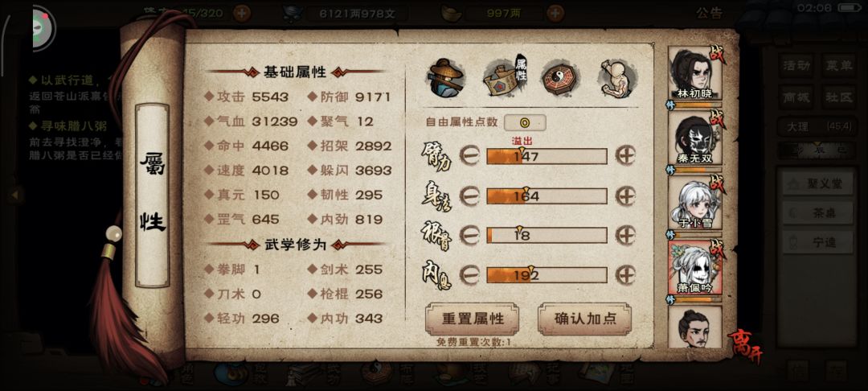Click the 内息 attribute progress bar
Screen dimensions: 868x391
[547, 274]
